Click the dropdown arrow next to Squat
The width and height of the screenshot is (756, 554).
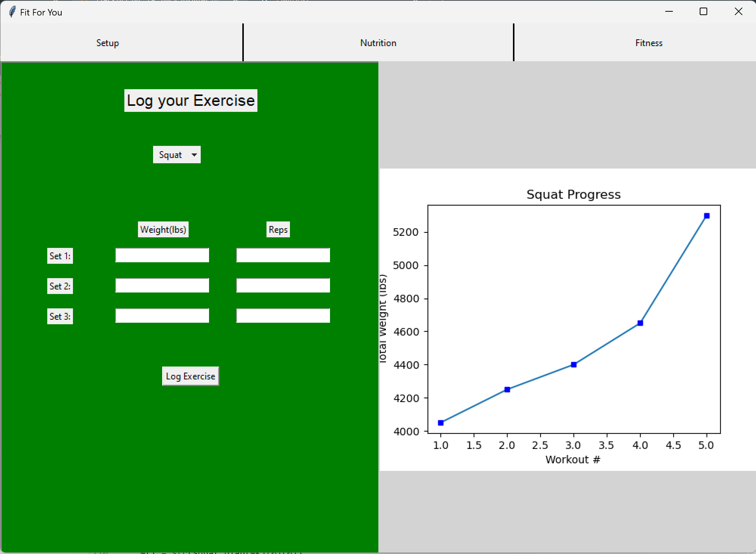click(194, 155)
